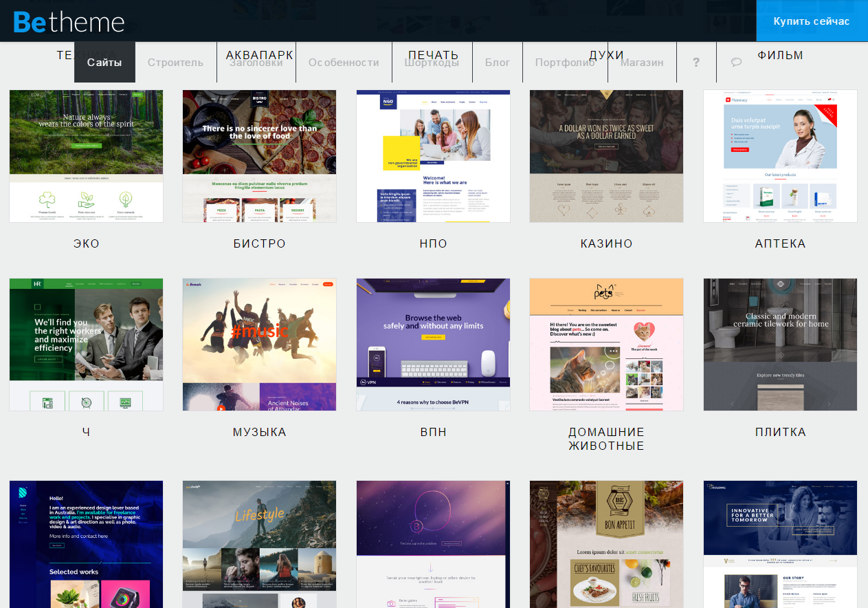Click the БИСТРО caption
The height and width of the screenshot is (608, 868).
[260, 243]
